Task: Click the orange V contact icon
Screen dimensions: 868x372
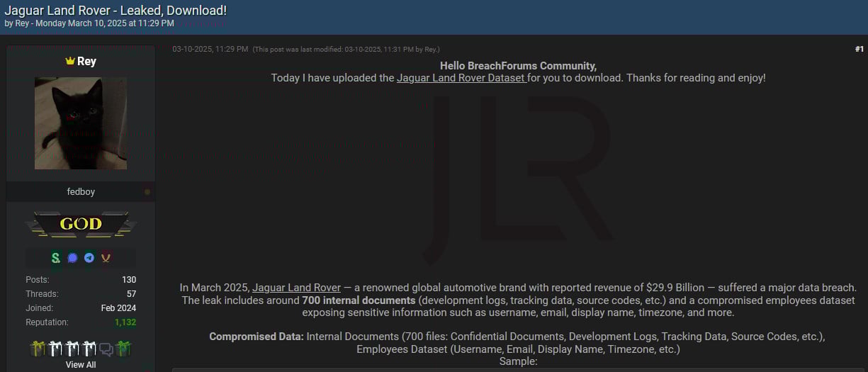Action: point(106,258)
